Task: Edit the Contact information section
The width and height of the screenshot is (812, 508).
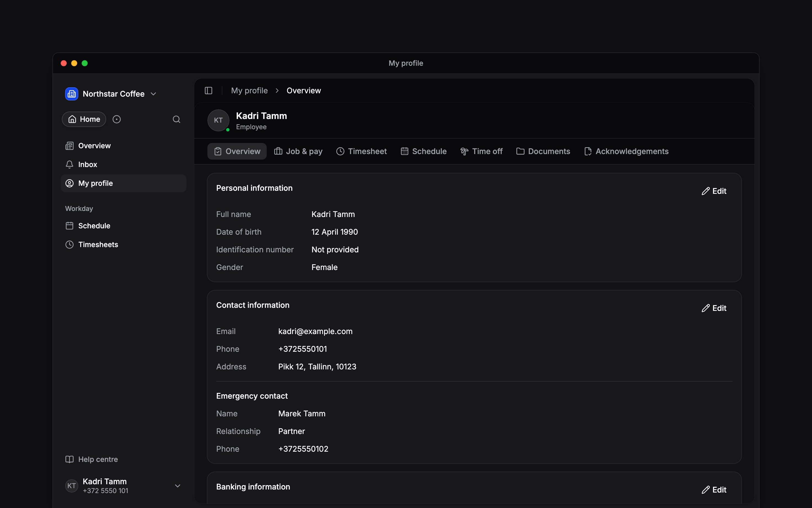Action: coord(714,308)
